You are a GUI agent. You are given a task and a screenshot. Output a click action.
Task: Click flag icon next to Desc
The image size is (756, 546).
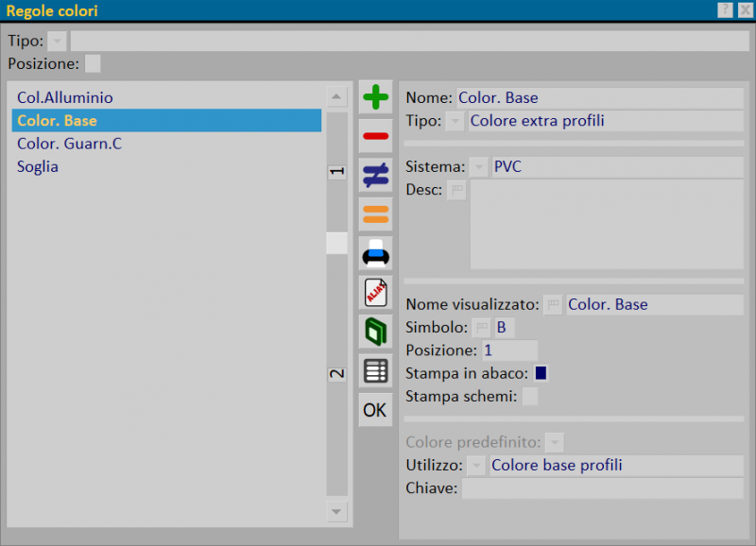[x=456, y=190]
